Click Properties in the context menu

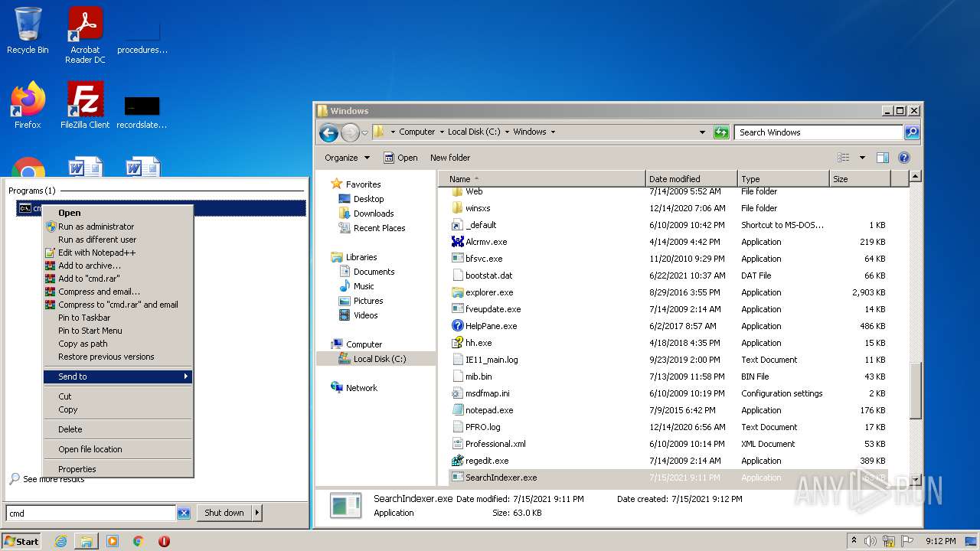tap(77, 469)
